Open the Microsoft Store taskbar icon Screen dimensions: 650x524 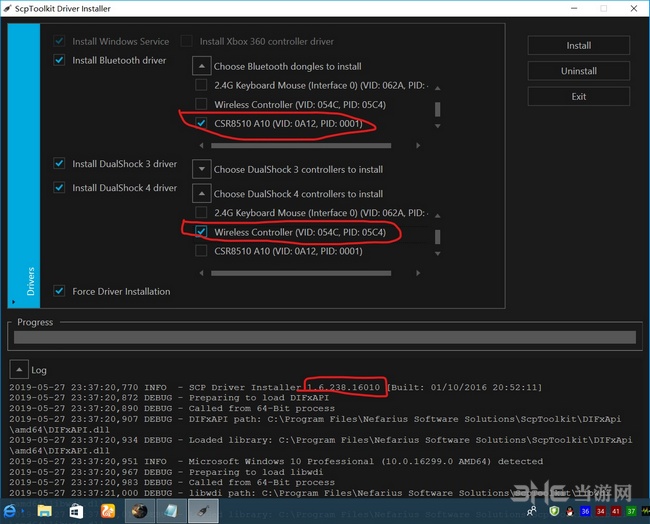pos(76,511)
